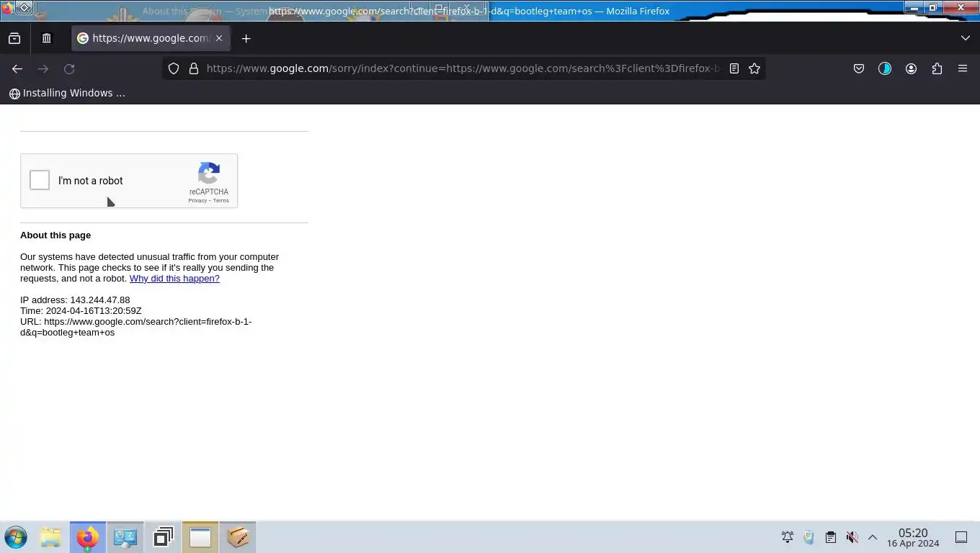Image resolution: width=980 pixels, height=553 pixels.
Task: Open a new tab with plus button
Action: [246, 38]
